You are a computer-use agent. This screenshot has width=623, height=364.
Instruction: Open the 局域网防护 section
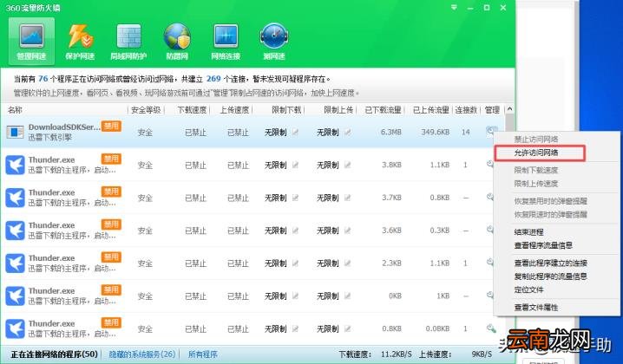pyautogui.click(x=128, y=42)
